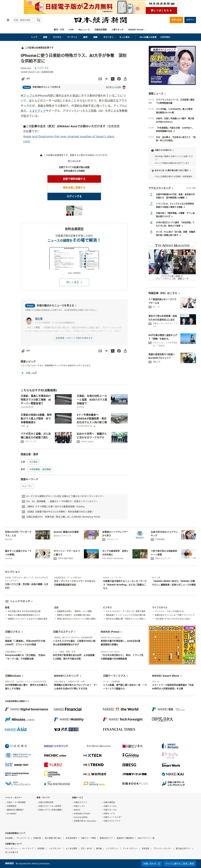Toggle フォローする for Nikkei Asia
The height and width of the screenshot is (868, 201).
tap(41, 68)
